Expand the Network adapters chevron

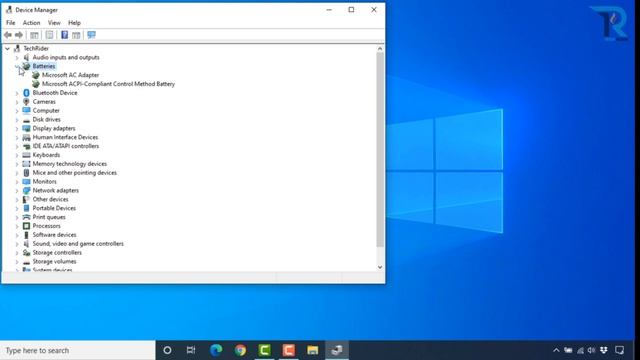[17, 191]
